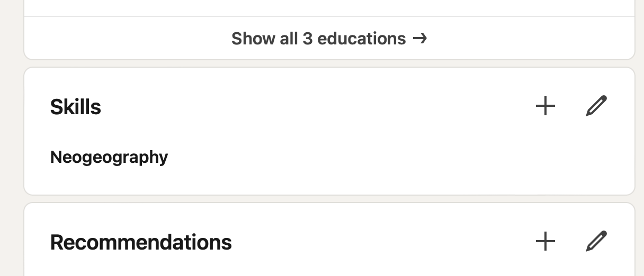This screenshot has height=276, width=644.
Task: Expand the full educations list
Action: coord(329,38)
